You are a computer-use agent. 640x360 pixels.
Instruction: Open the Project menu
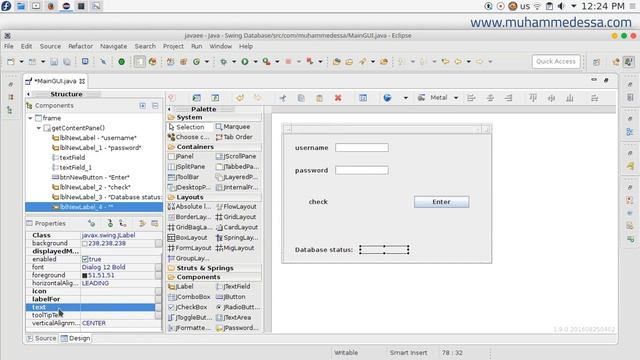click(x=173, y=47)
